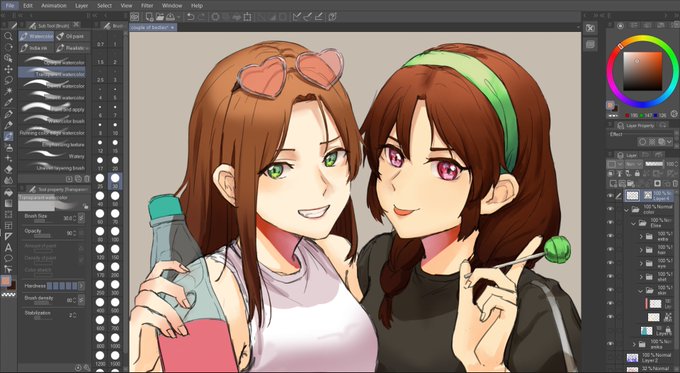The height and width of the screenshot is (373, 680).
Task: Click the hue ring on color wheel
Action: [x=642, y=39]
